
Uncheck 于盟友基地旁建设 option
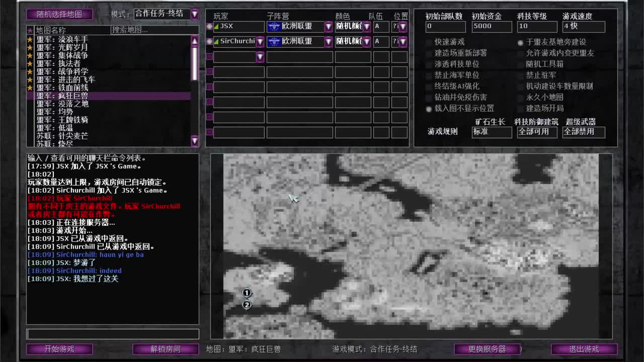pos(520,42)
